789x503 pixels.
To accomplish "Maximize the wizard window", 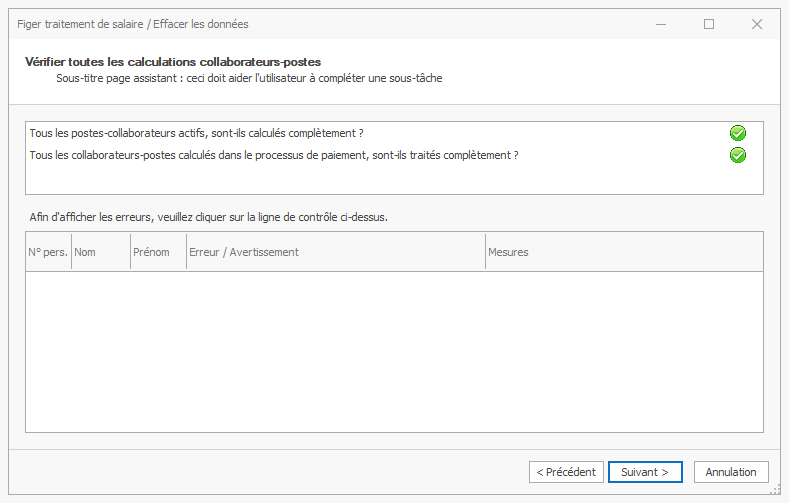I will [709, 24].
